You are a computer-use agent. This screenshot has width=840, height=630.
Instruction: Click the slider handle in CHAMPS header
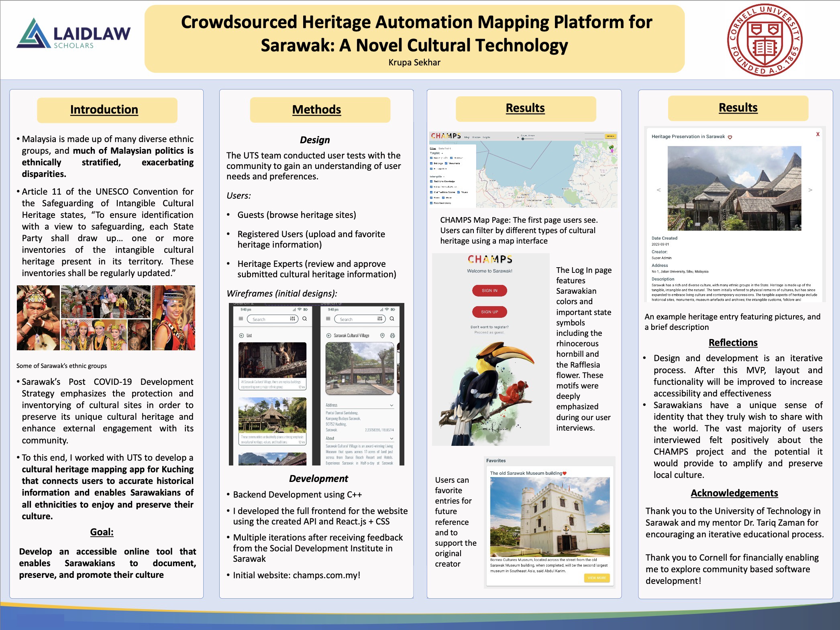(x=523, y=139)
